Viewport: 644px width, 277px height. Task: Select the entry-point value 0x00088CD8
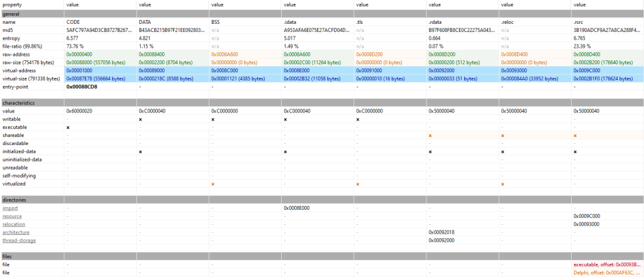[x=82, y=86]
